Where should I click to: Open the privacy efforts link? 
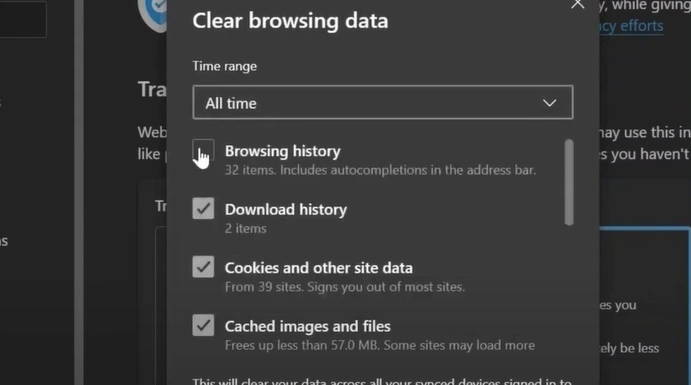pyautogui.click(x=631, y=26)
